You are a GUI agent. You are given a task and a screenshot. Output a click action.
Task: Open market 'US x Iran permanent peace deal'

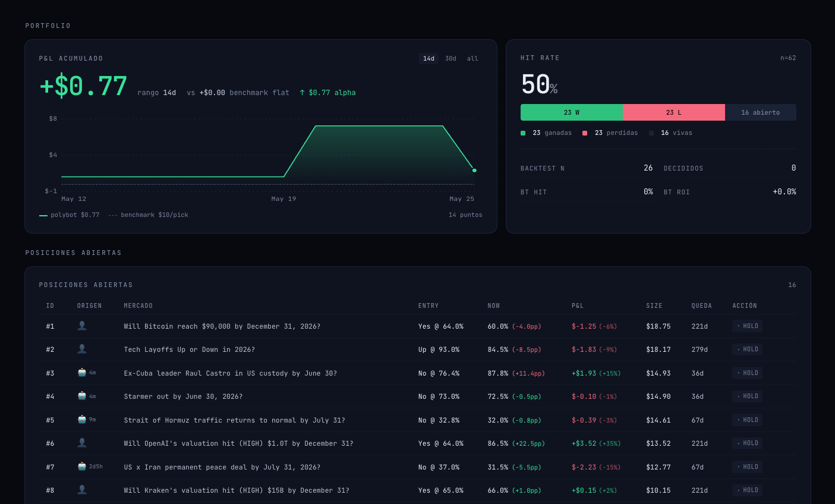(x=222, y=467)
